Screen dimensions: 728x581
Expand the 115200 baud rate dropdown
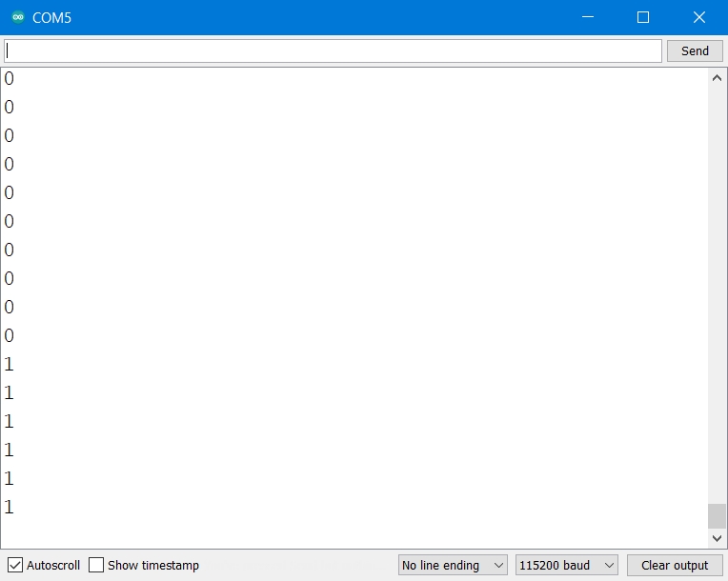click(567, 565)
